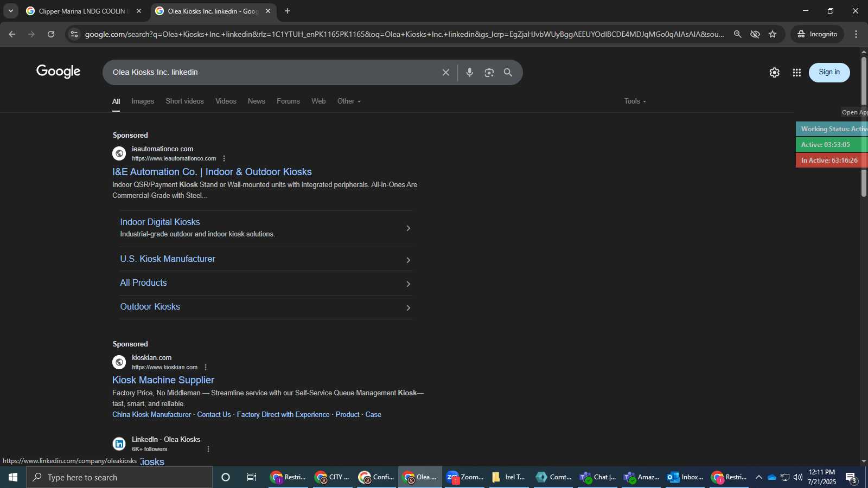Close the Clipper Marina tab
Screen dimensions: 868x488
[139, 11]
